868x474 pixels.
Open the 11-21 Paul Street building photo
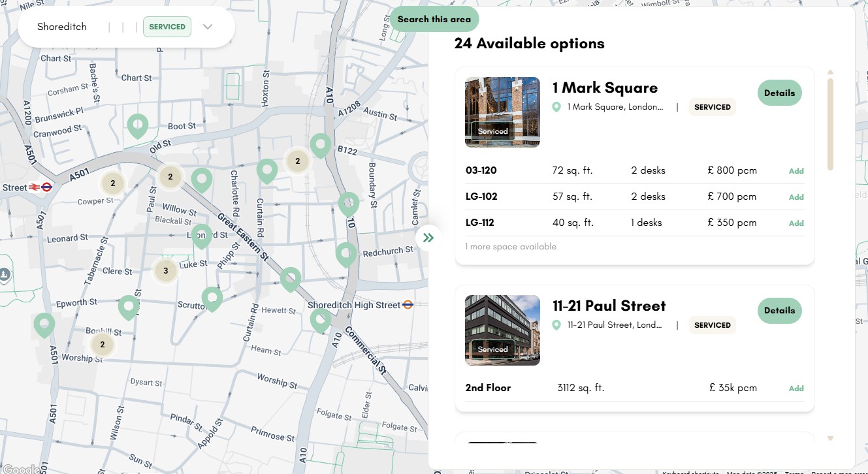(502, 330)
